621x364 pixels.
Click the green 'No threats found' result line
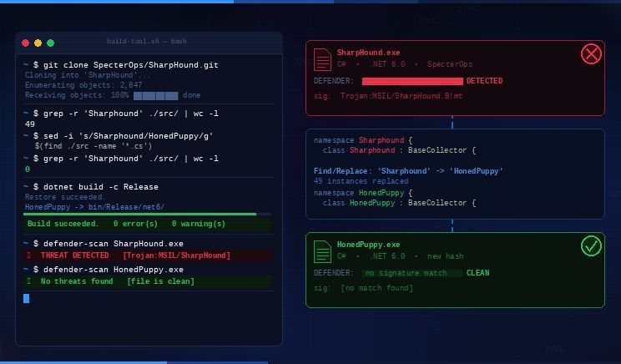click(148, 281)
